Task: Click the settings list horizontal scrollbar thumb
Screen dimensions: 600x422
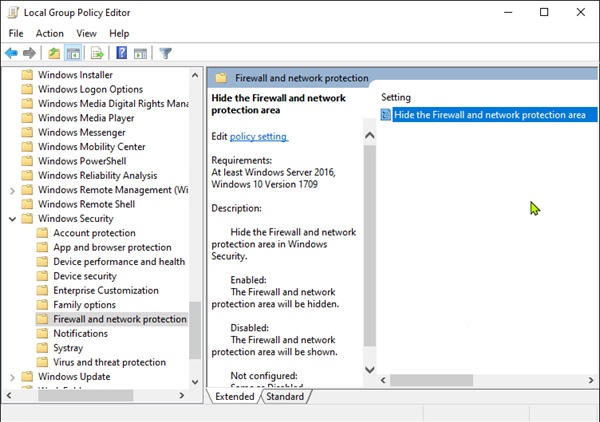Action: pyautogui.click(x=431, y=380)
